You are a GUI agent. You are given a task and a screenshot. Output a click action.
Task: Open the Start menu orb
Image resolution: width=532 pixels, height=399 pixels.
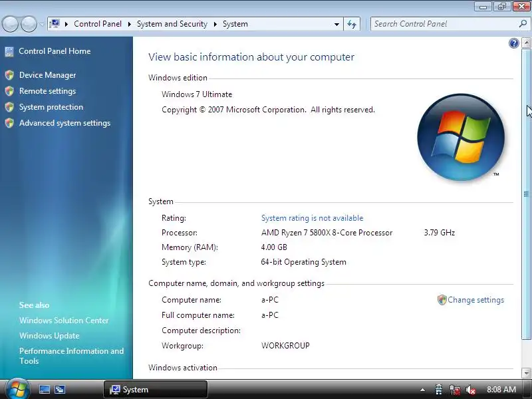pyautogui.click(x=17, y=389)
